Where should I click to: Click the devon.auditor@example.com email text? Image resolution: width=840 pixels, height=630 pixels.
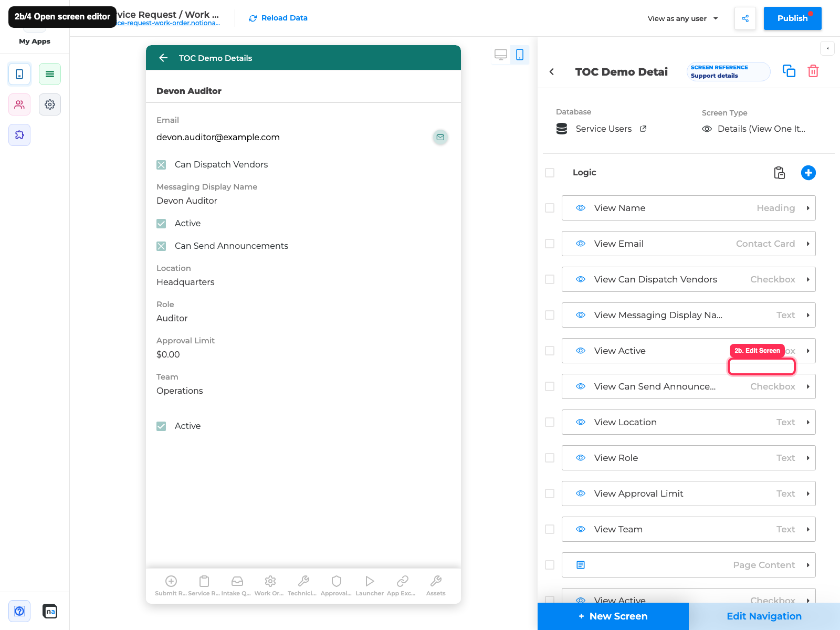218,137
